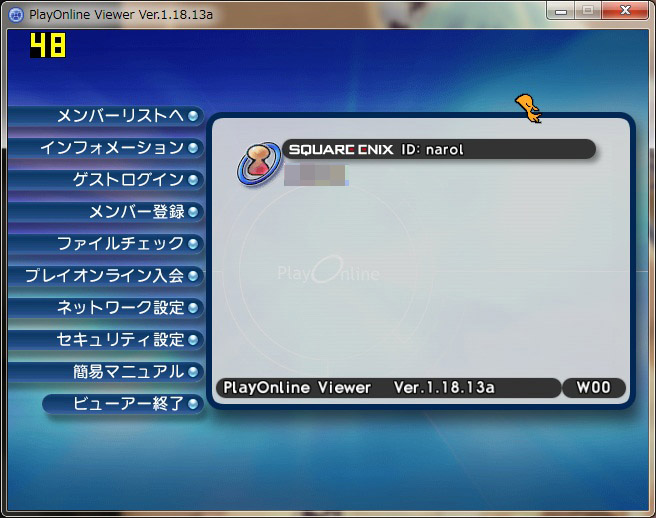Select プレイオンライン入会 menu item

pos(105,276)
